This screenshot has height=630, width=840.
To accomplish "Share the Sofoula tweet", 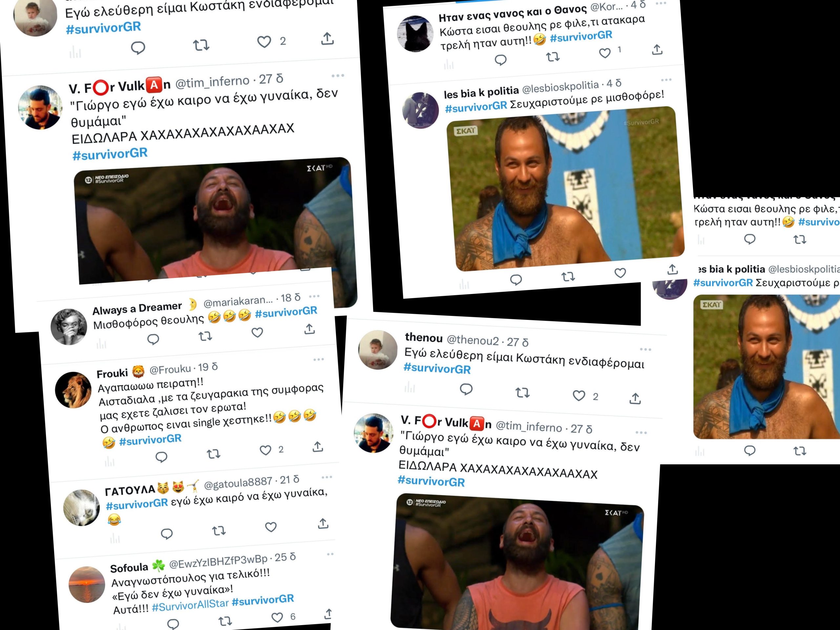I will 328,613.
